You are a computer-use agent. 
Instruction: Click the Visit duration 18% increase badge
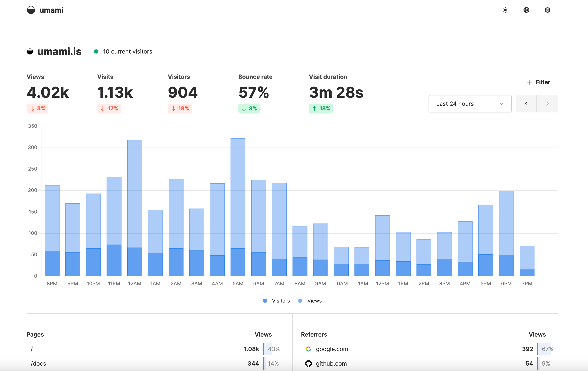tap(321, 109)
